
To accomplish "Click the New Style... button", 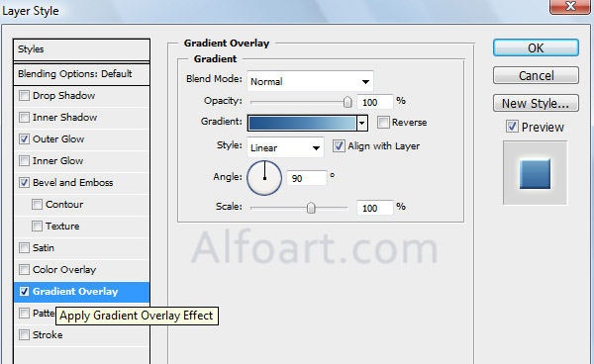I will 536,103.
